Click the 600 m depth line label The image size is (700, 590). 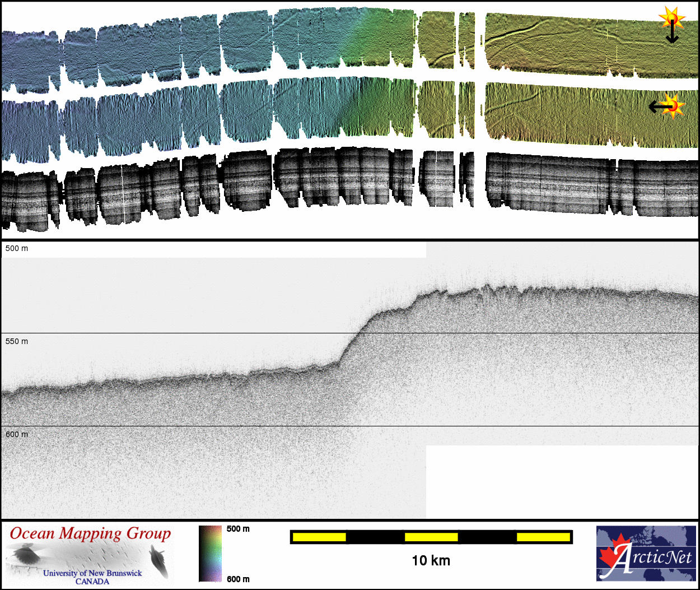click(x=17, y=434)
